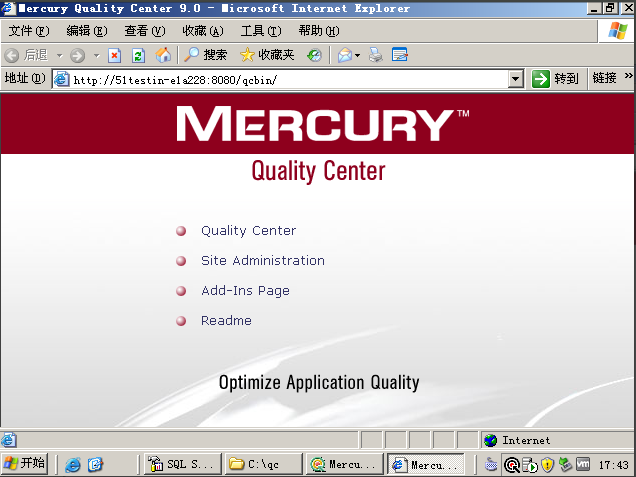Click the IE icon in the title bar
This screenshot has height=477, width=636.
(9, 8)
